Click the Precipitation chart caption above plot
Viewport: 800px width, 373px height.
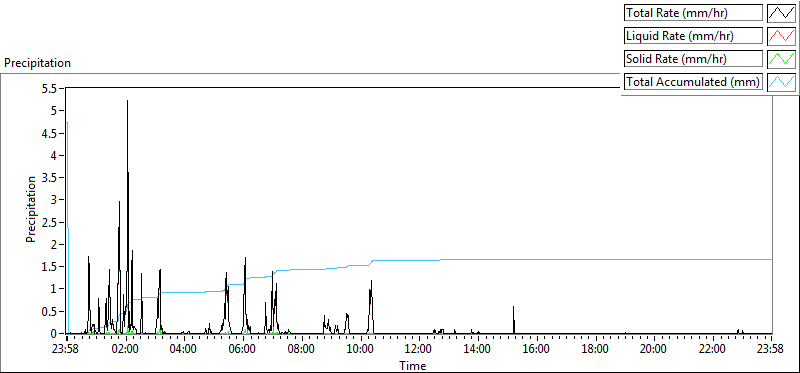click(x=37, y=63)
